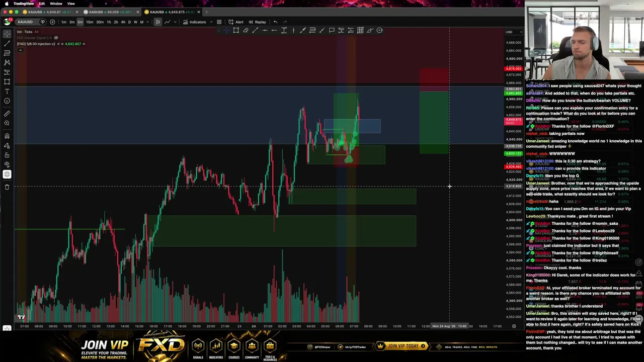Expand the timeframe intervals dropdown
Screen dimensions: 644x362
(147, 22)
